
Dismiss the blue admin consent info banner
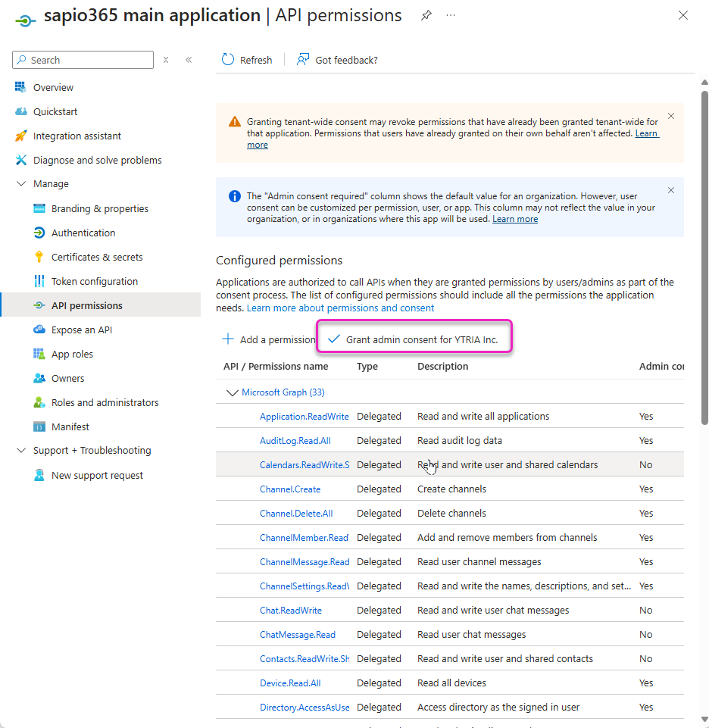tap(671, 190)
